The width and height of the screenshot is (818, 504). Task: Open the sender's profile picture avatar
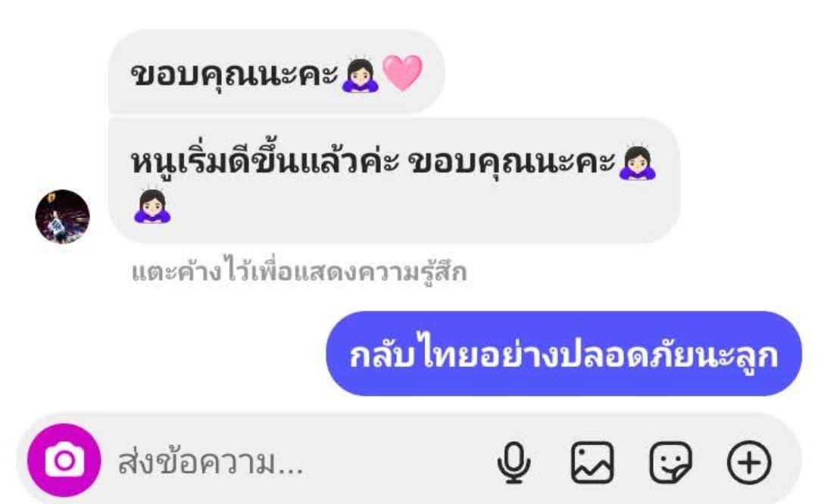[62, 216]
